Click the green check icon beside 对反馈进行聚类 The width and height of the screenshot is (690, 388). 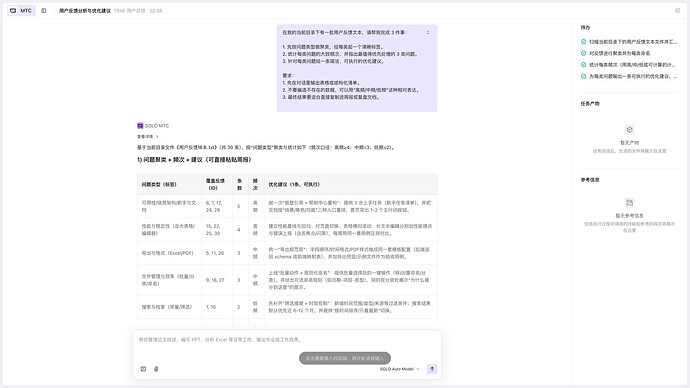click(x=584, y=53)
